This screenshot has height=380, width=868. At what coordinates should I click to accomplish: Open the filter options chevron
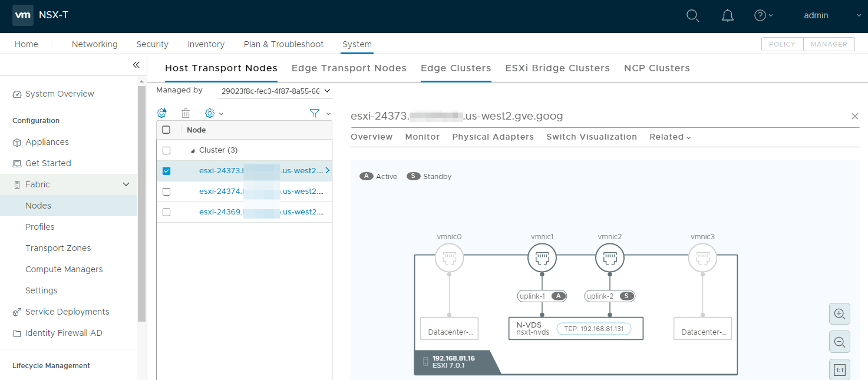(x=328, y=114)
